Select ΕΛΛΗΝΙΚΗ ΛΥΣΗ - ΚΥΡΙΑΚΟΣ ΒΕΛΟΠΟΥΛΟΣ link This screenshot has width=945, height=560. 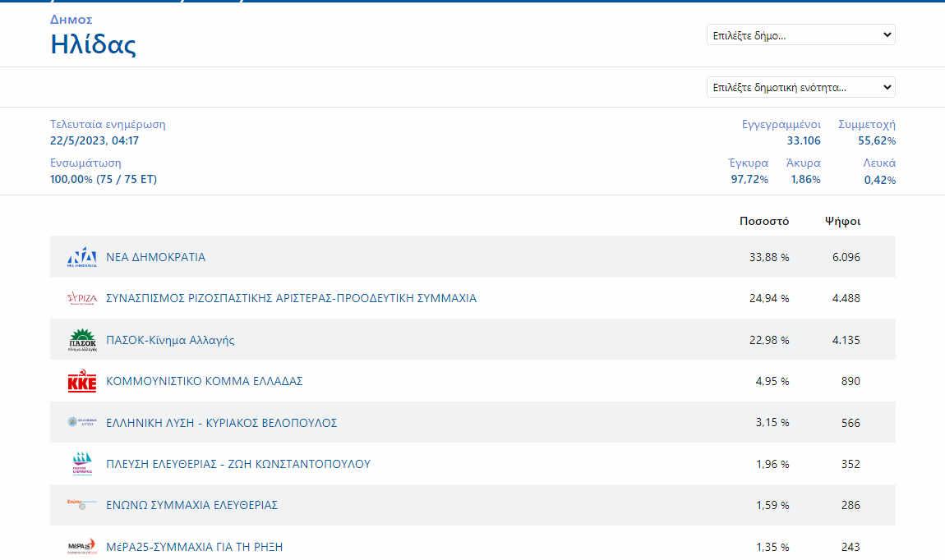(222, 423)
